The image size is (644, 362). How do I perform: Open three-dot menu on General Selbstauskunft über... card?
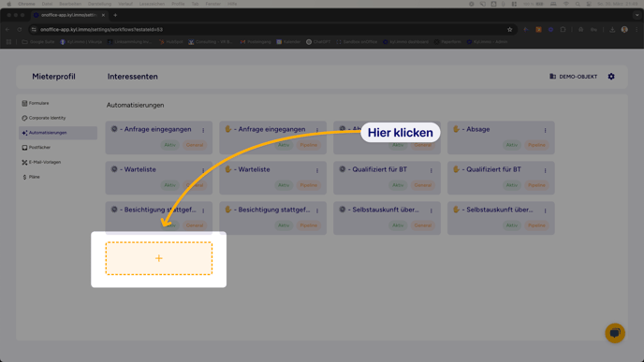(x=432, y=210)
